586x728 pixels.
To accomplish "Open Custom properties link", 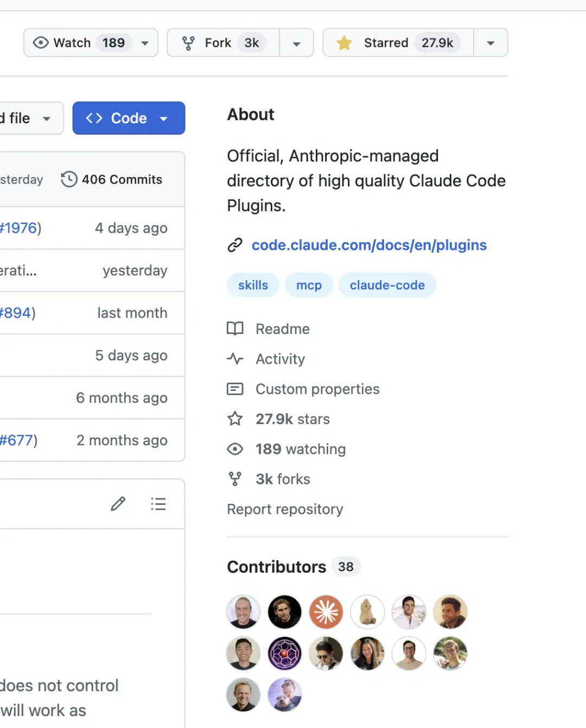I will point(317,389).
